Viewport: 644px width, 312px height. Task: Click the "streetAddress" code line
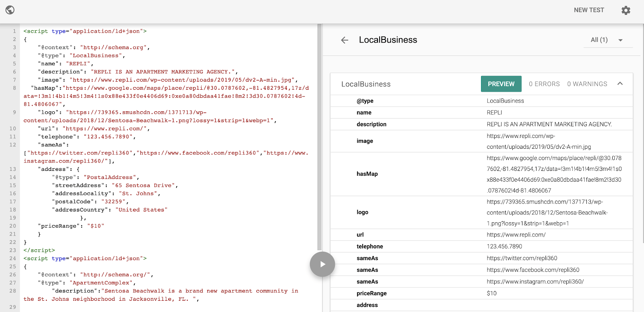(115, 185)
